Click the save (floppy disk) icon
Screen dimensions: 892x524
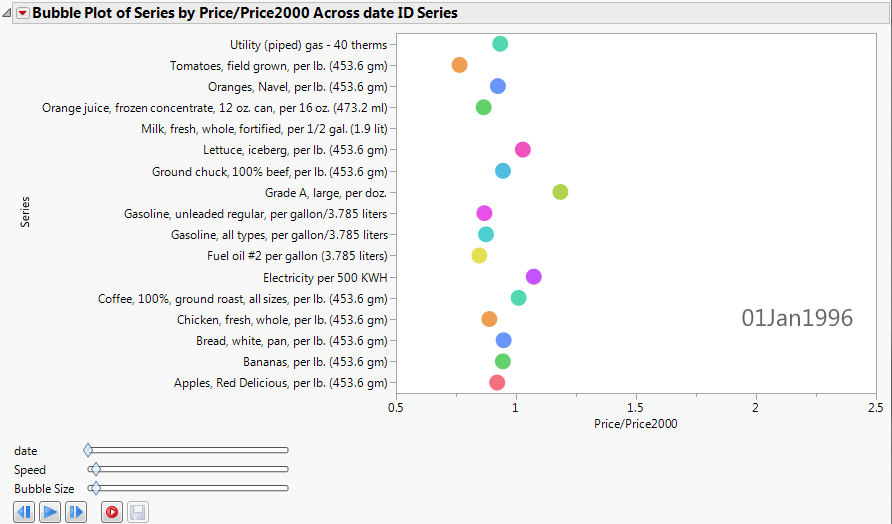[x=138, y=512]
